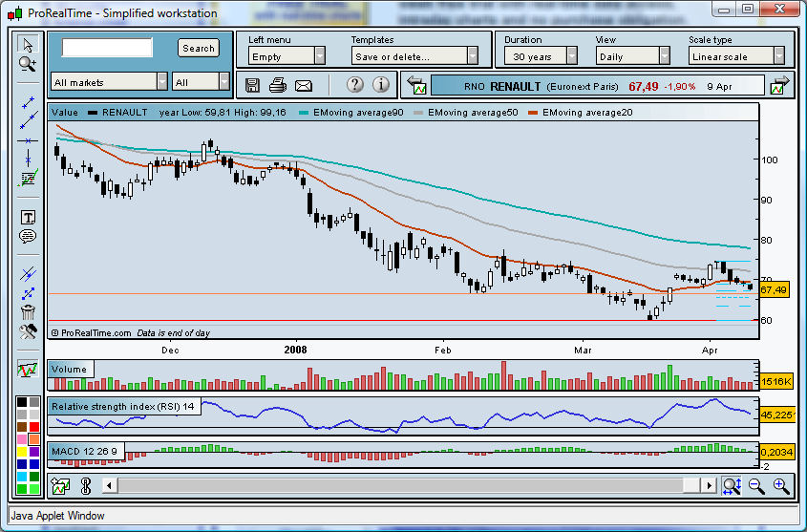This screenshot has width=807, height=532.
Task: Click the add indicator icon at bottom left
Action: coord(61,486)
